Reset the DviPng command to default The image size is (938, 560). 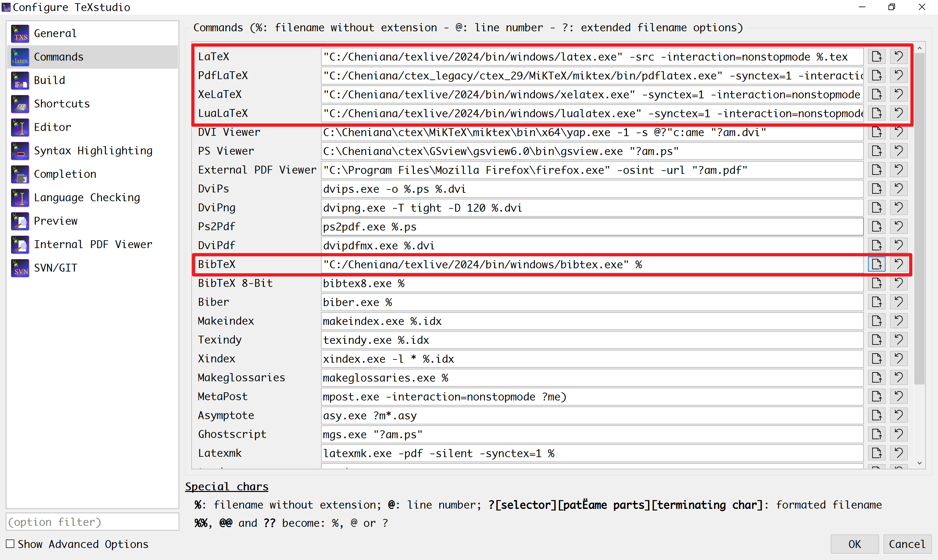pos(899,207)
